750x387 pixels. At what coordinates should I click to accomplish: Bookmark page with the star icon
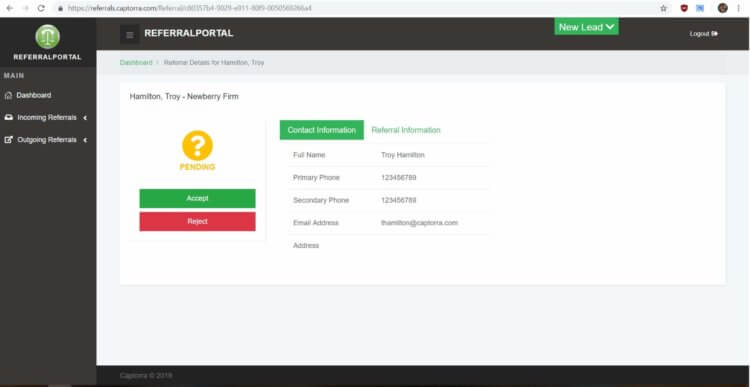[663, 8]
